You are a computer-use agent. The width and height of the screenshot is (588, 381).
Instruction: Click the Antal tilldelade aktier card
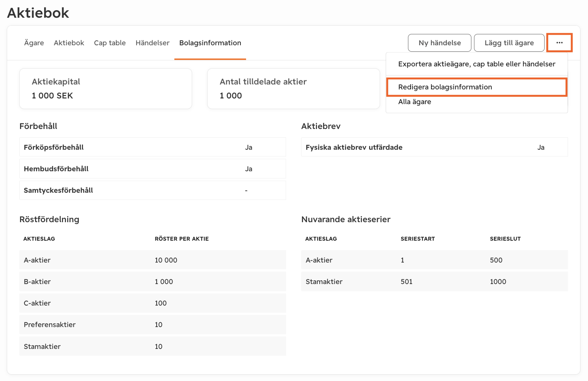coord(294,89)
